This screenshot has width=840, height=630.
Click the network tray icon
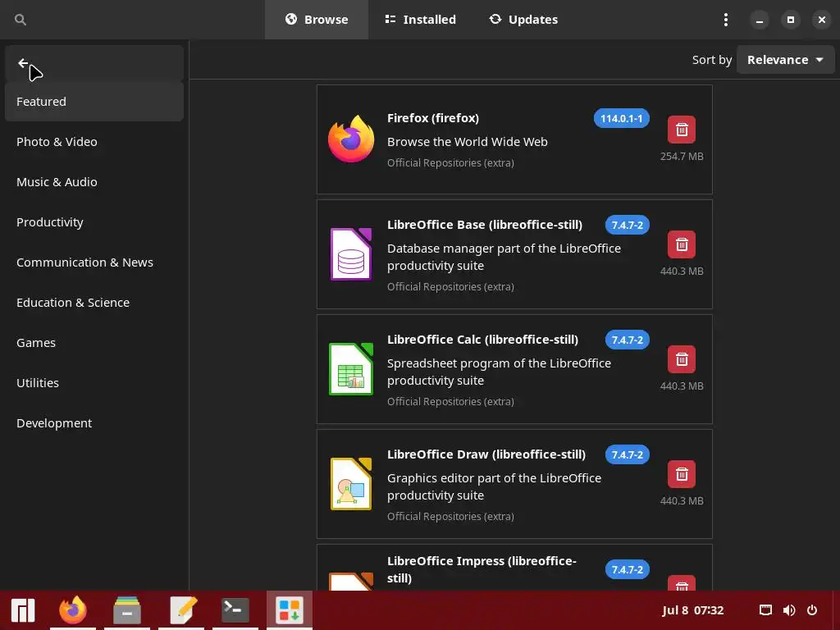coord(765,610)
